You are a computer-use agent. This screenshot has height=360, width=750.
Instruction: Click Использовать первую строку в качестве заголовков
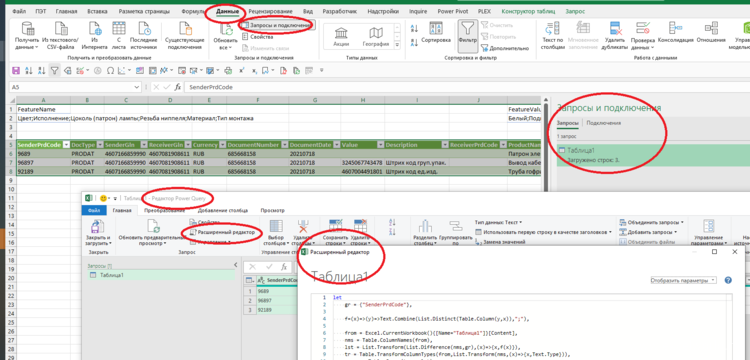pos(544,232)
